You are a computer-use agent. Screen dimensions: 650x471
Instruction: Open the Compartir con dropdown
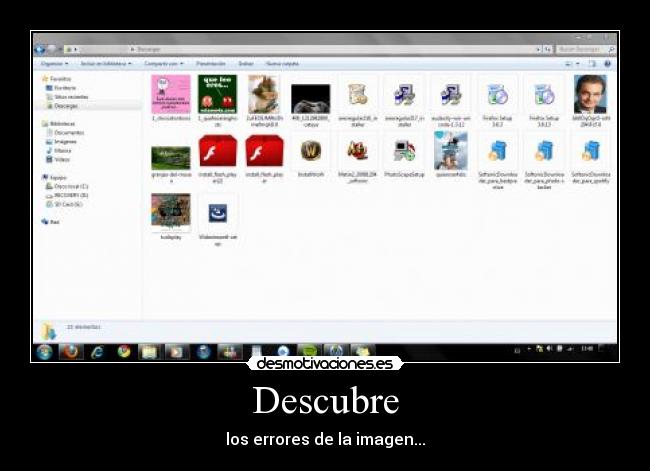[164, 64]
